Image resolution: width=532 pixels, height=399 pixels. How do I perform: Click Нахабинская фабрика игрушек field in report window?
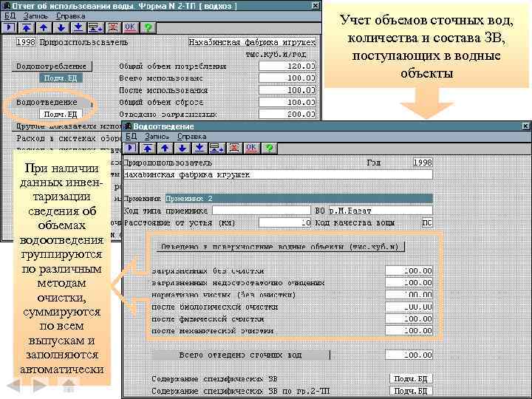252,42
